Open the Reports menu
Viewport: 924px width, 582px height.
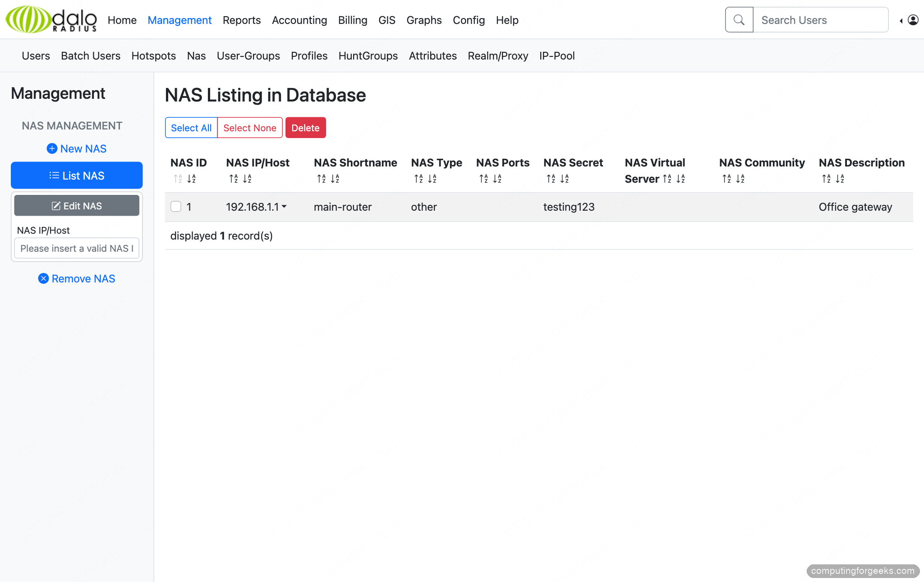pyautogui.click(x=242, y=20)
